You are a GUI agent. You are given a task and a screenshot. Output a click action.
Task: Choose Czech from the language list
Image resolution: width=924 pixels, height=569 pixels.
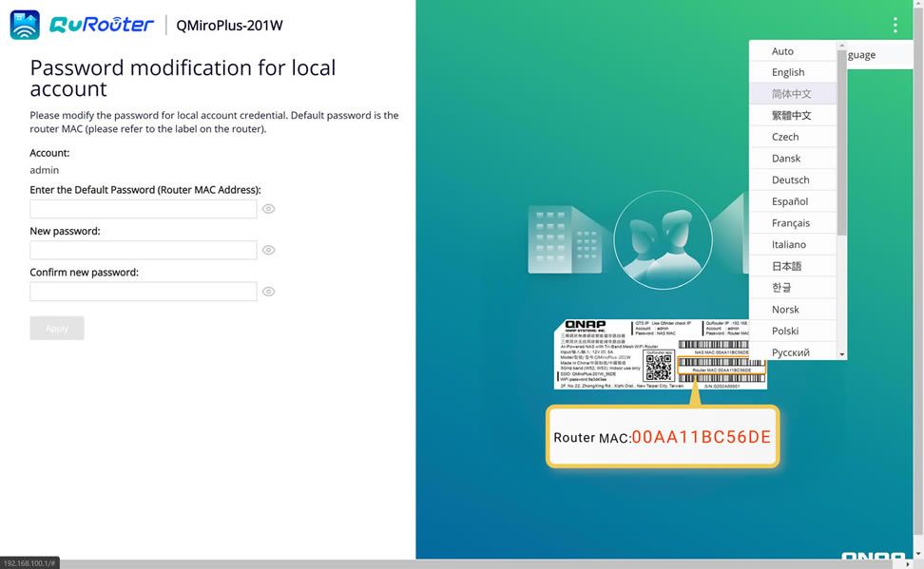tap(793, 137)
